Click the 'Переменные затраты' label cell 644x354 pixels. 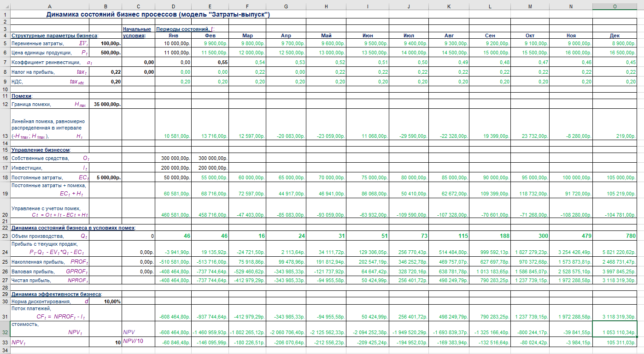(49, 43)
